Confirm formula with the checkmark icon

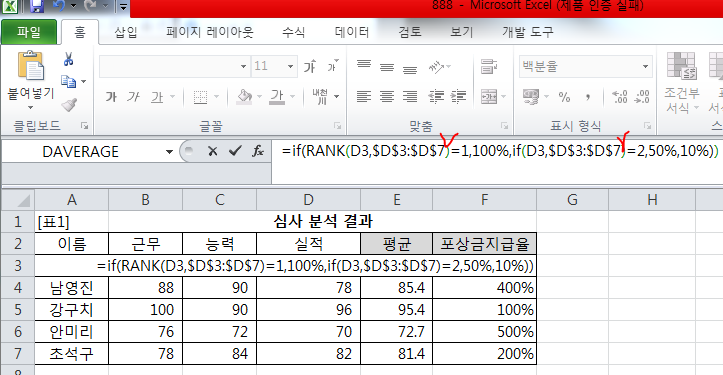[235, 151]
